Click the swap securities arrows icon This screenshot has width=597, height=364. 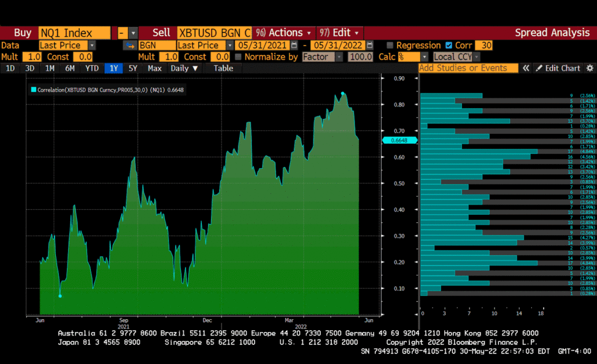[x=129, y=45]
